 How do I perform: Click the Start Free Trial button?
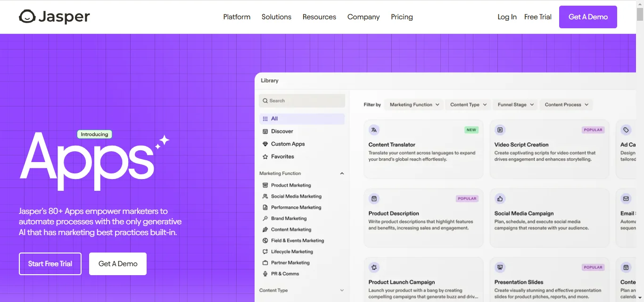[50, 264]
